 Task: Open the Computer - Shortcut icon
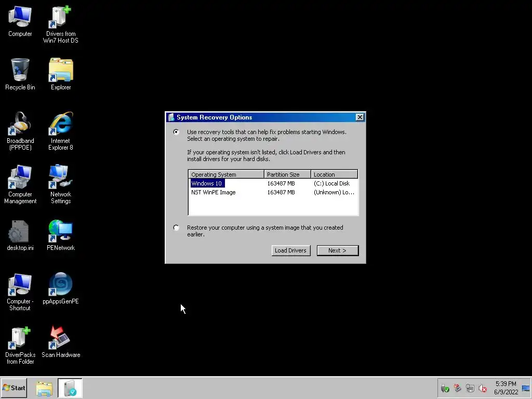(x=20, y=292)
